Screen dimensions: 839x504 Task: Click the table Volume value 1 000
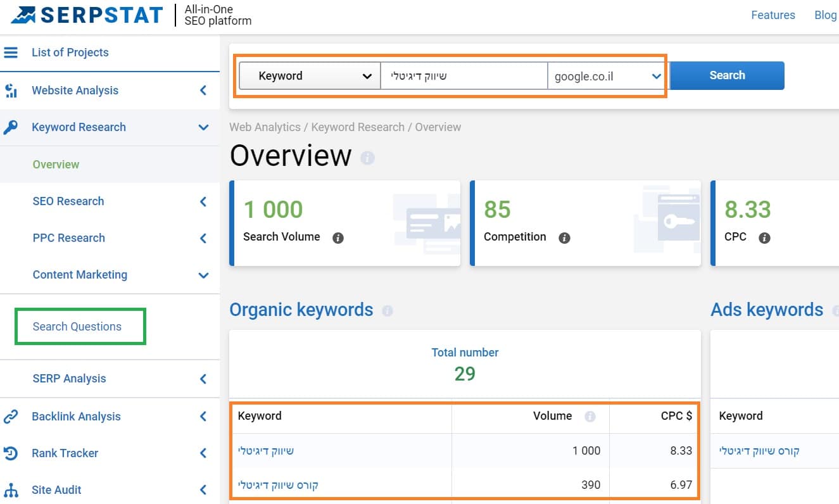586,451
